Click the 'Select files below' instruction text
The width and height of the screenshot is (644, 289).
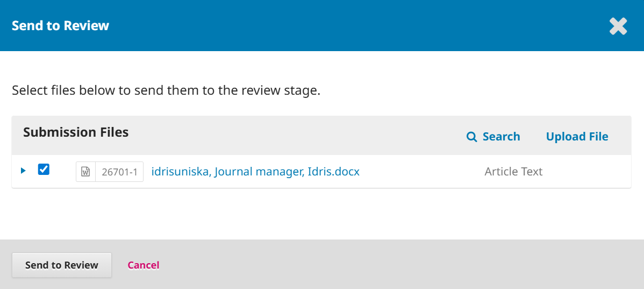[x=166, y=90]
